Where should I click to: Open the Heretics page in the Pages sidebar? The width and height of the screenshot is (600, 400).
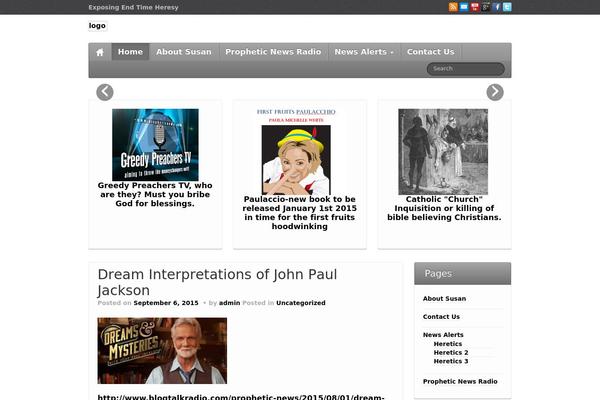click(x=448, y=344)
